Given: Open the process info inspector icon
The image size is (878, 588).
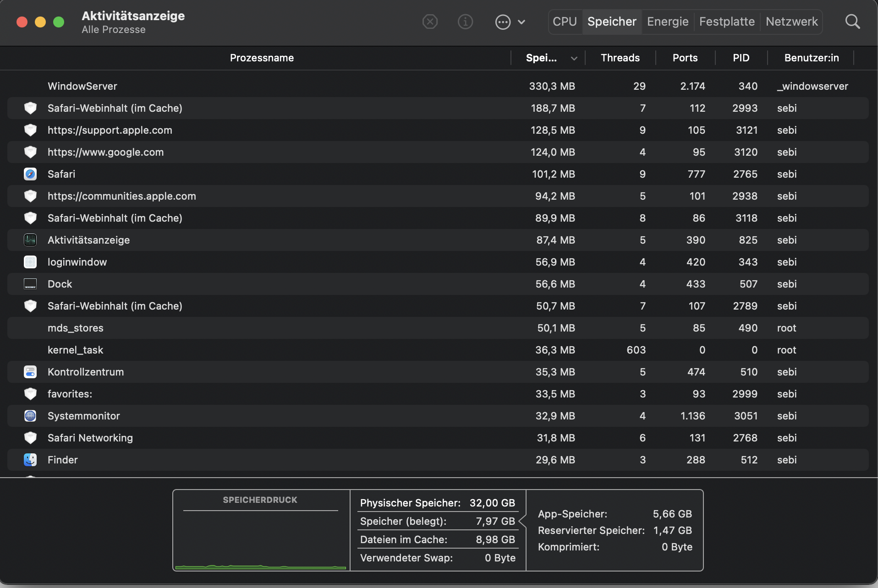Looking at the screenshot, I should [465, 22].
